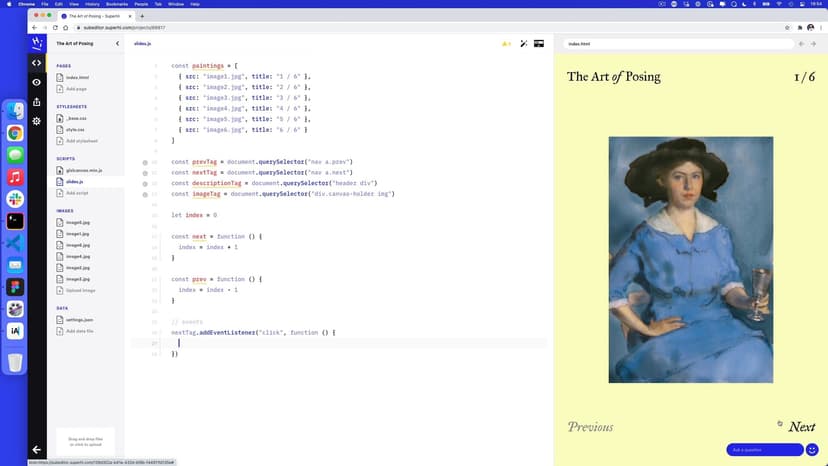Click the back arrow at sidebar bottom
Viewport: 828px width, 466px height.
click(37, 450)
